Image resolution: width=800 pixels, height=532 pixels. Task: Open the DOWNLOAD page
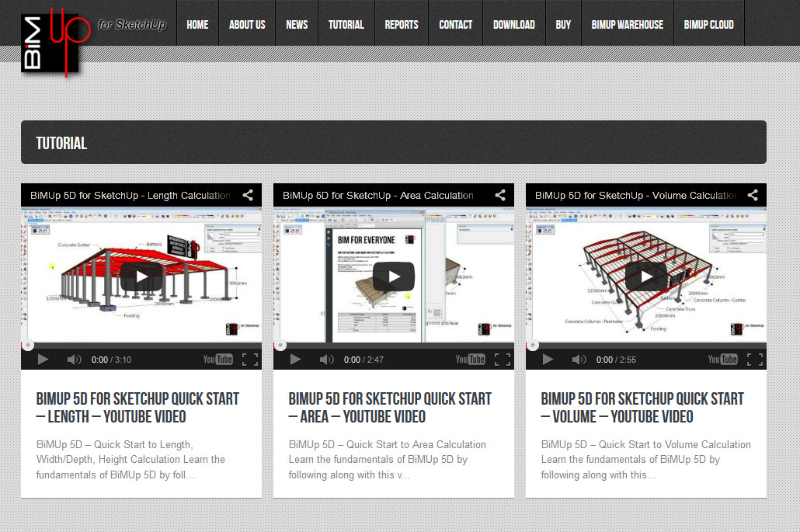coord(513,25)
